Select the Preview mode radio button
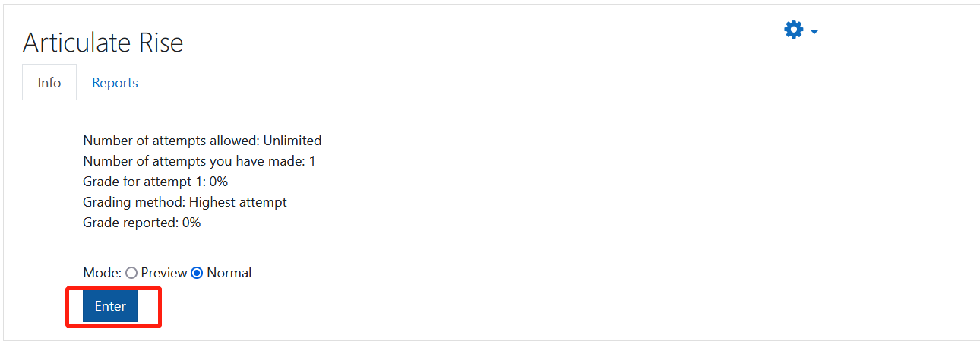980x345 pixels. [x=131, y=273]
